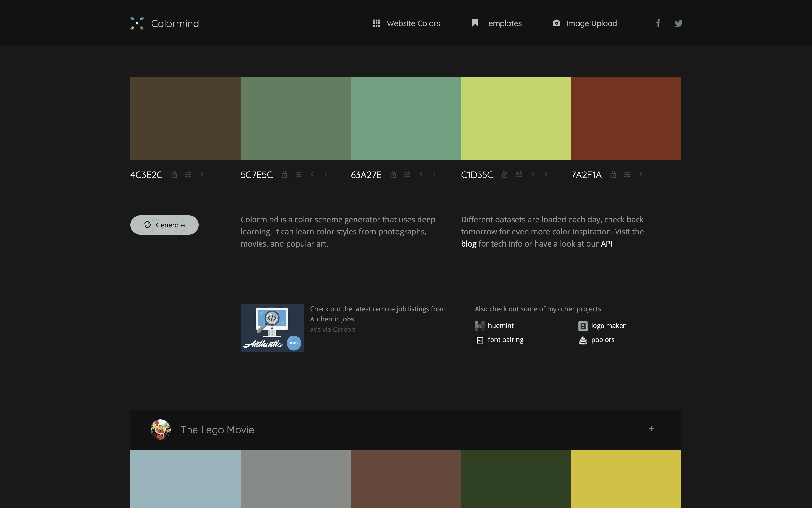812x508 pixels.
Task: Click the huemint pixel icon
Action: click(x=479, y=326)
